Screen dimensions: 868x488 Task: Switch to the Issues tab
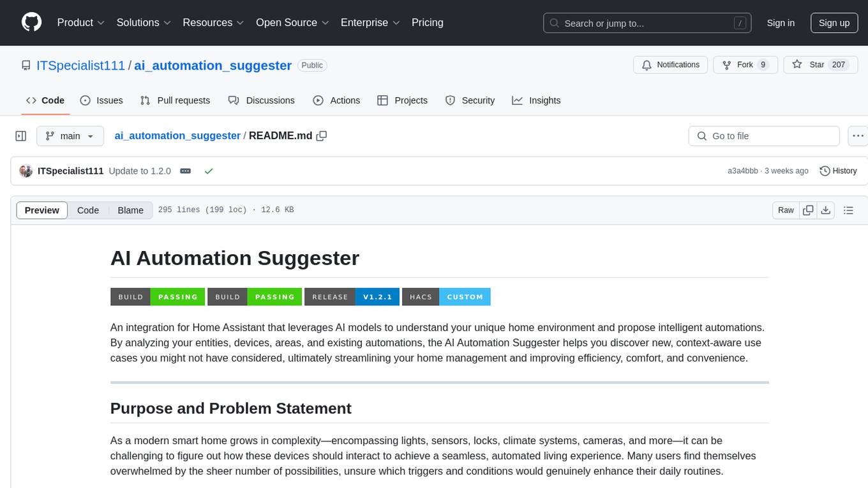(101, 100)
